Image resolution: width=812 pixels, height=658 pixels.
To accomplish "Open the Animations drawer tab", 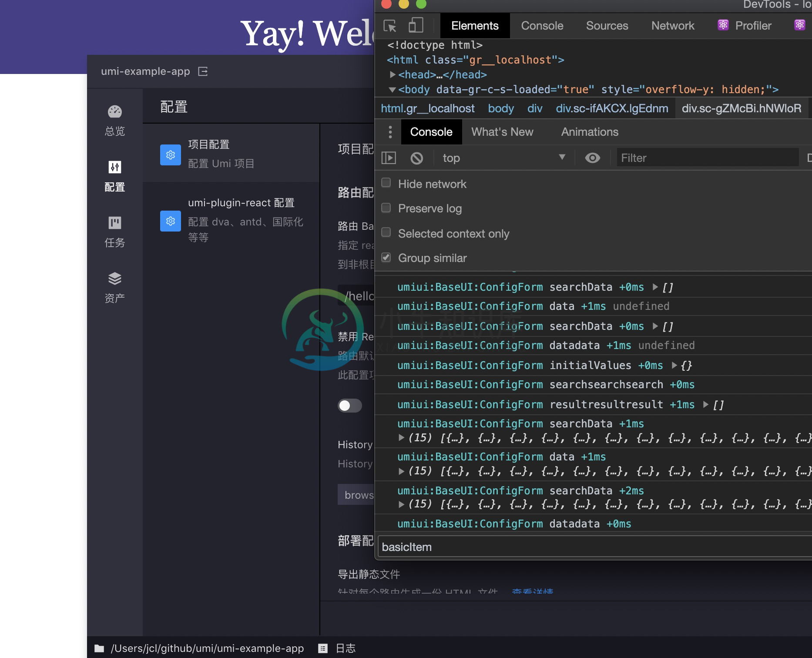I will pyautogui.click(x=590, y=132).
